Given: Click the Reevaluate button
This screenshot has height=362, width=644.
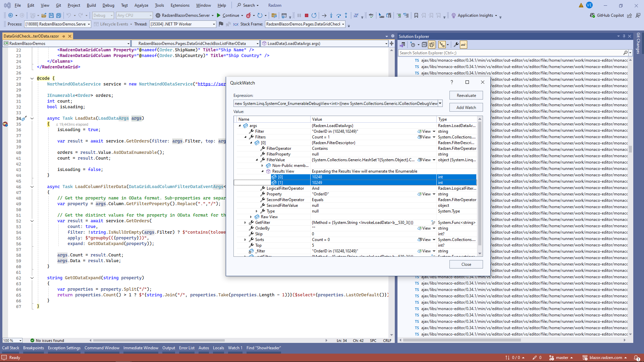Looking at the screenshot, I should click(x=466, y=96).
